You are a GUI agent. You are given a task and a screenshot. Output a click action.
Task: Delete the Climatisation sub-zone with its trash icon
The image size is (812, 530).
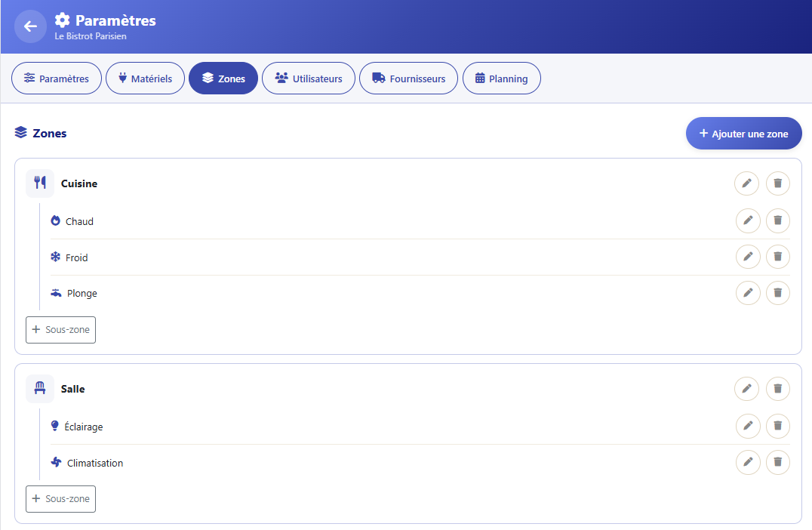[778, 462]
